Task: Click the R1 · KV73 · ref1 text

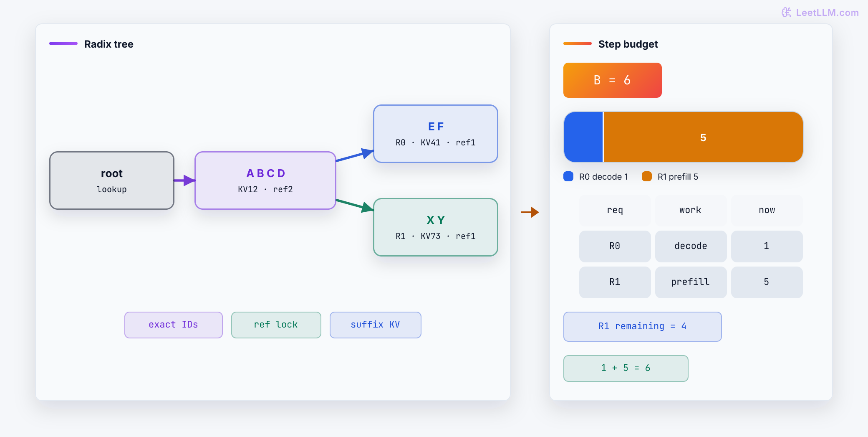Action: (x=436, y=236)
